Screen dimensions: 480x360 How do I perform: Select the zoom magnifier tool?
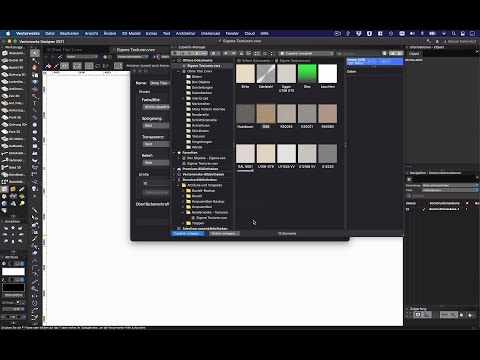(x=35, y=96)
